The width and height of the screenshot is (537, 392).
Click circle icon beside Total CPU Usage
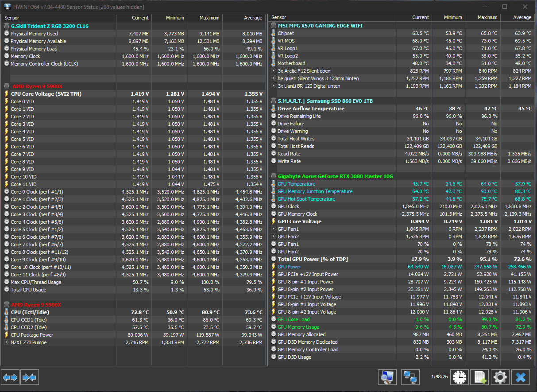coord(6,290)
